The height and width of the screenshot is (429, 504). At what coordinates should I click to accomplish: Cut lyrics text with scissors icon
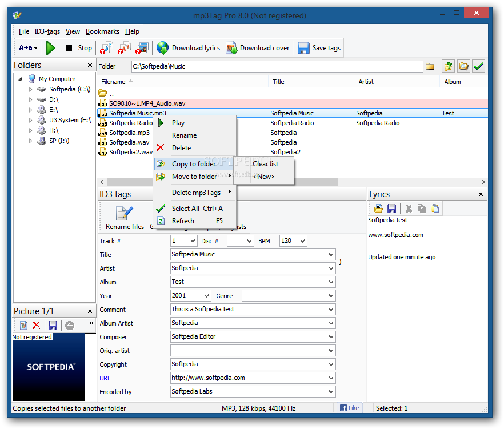click(409, 209)
